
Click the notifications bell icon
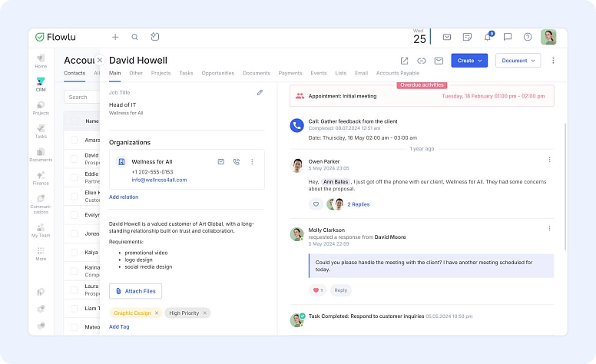point(487,37)
